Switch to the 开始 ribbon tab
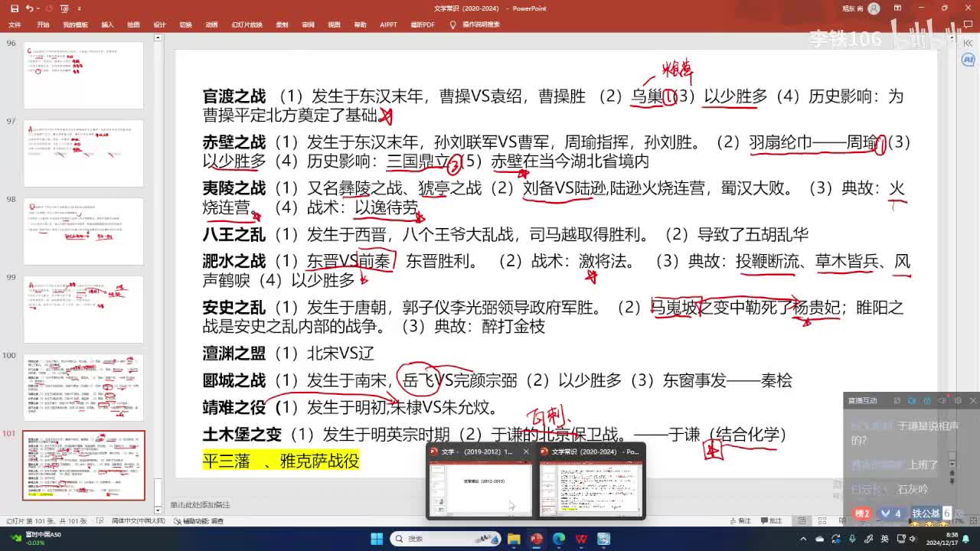The width and height of the screenshot is (980, 551). point(43,24)
